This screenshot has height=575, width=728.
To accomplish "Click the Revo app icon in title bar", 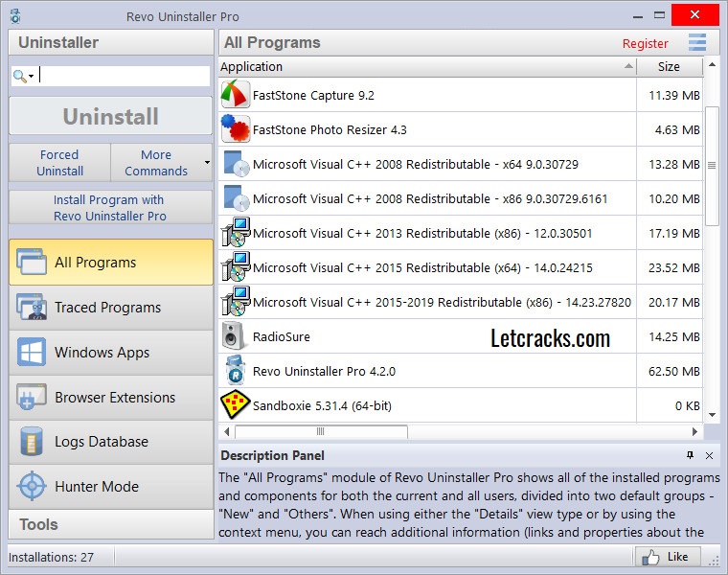I will [15, 15].
